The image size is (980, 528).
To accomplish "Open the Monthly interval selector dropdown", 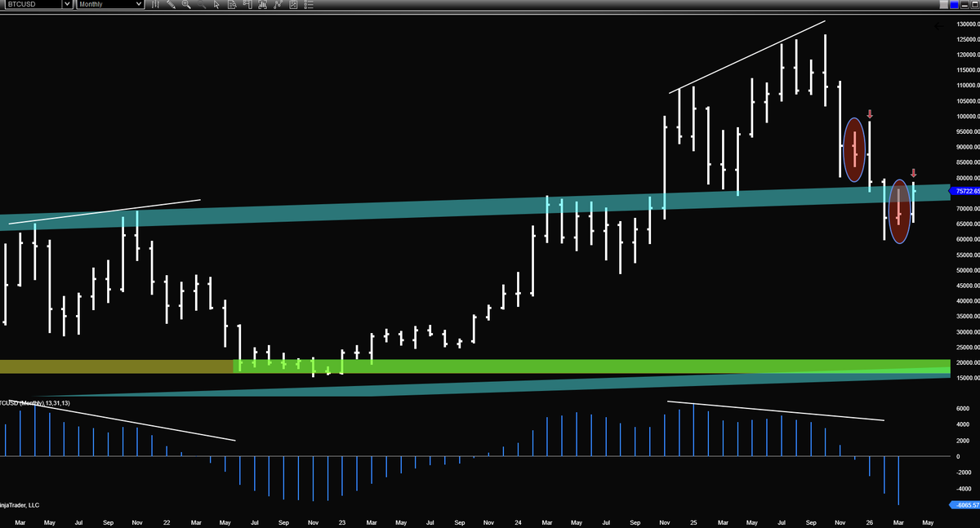I will [x=139, y=4].
